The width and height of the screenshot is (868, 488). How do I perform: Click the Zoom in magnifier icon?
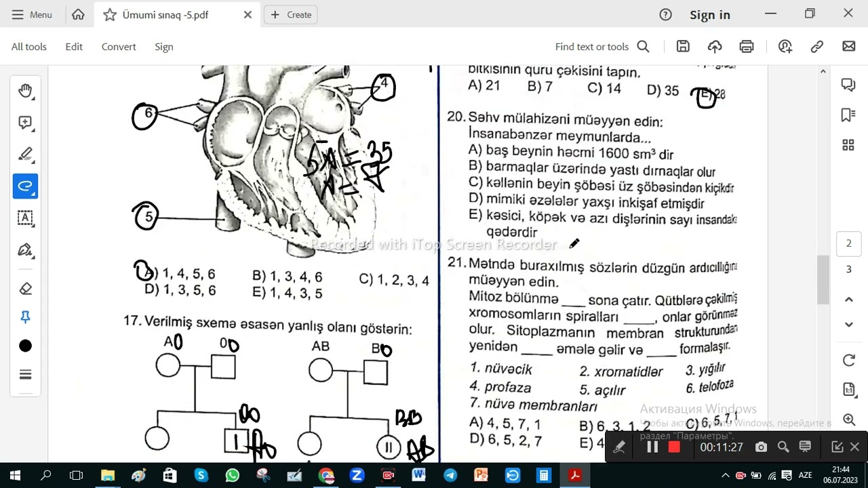point(848,420)
